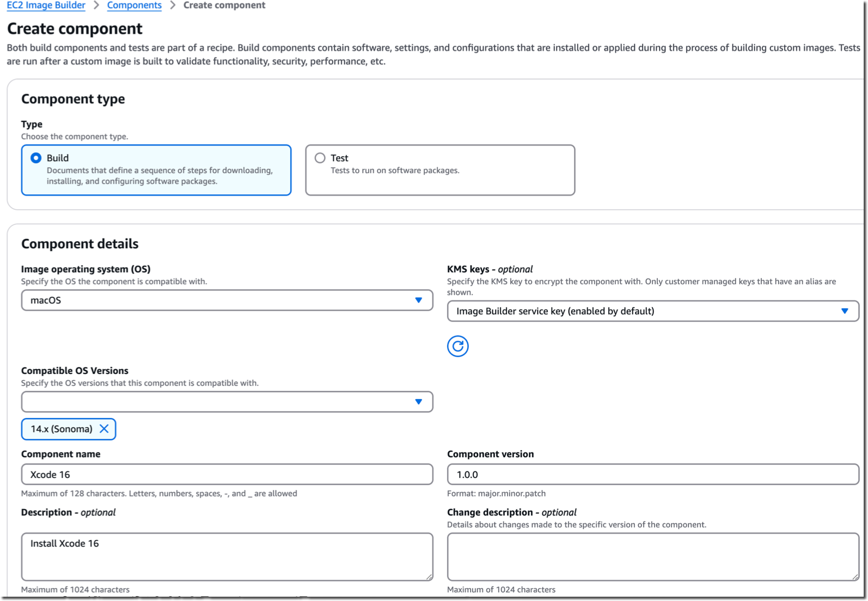Click the Compatible OS Versions arrow icon
868x601 pixels.
click(418, 402)
